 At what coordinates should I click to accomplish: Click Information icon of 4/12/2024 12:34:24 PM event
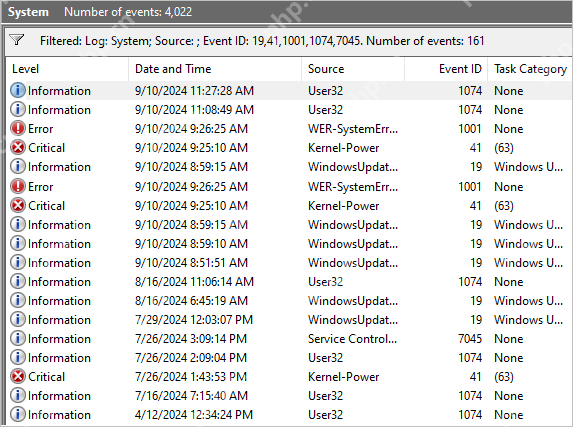click(18, 415)
